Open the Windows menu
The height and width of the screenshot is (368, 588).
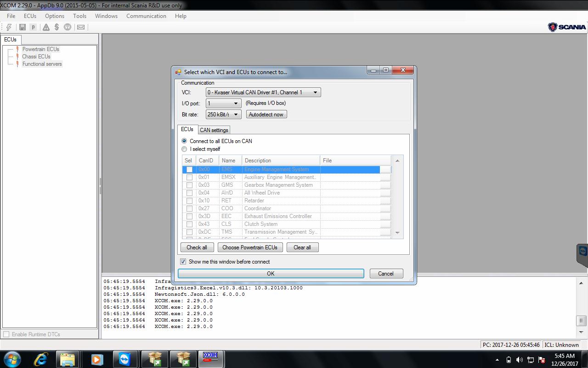click(x=106, y=16)
